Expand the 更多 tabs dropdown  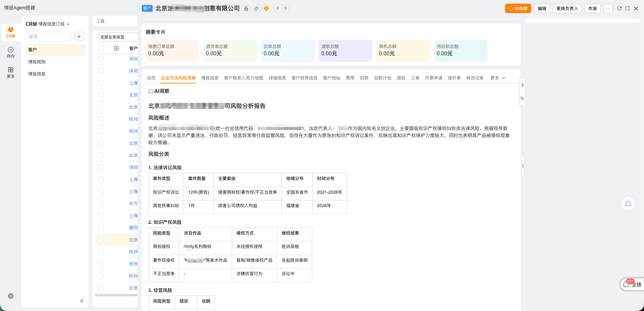[x=498, y=78]
